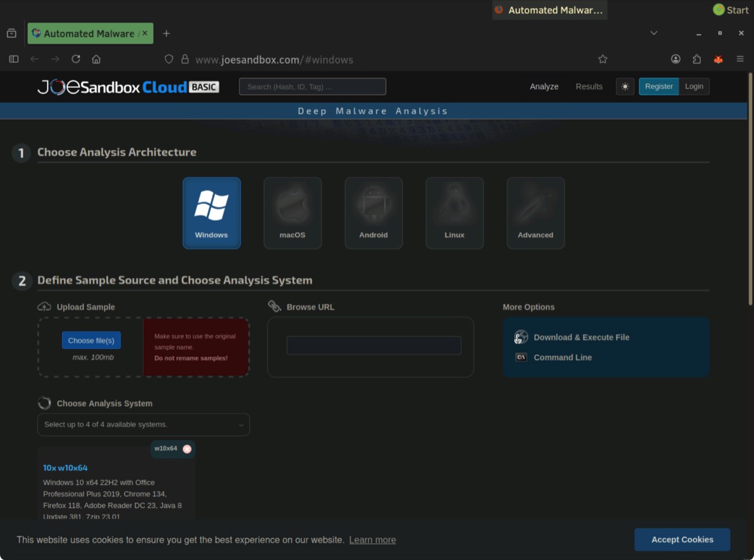Toggle light/dark theme sun icon
The image size is (754, 560).
coord(625,87)
